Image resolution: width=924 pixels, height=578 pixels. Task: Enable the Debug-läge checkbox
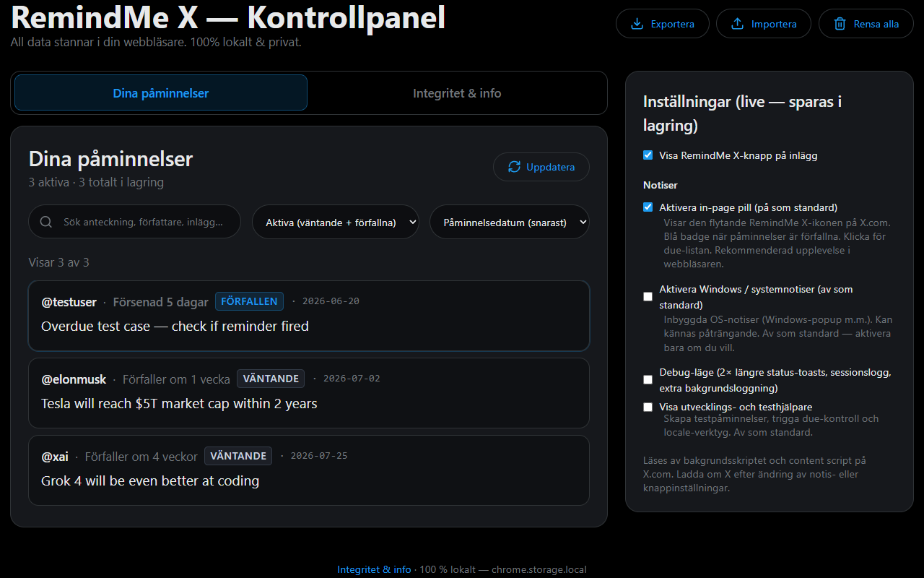coord(648,380)
